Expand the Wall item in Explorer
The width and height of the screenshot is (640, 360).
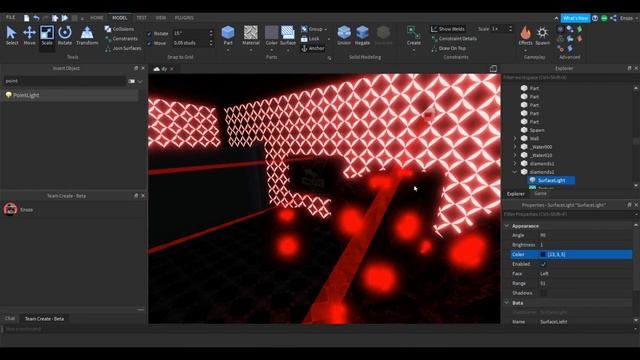[515, 138]
